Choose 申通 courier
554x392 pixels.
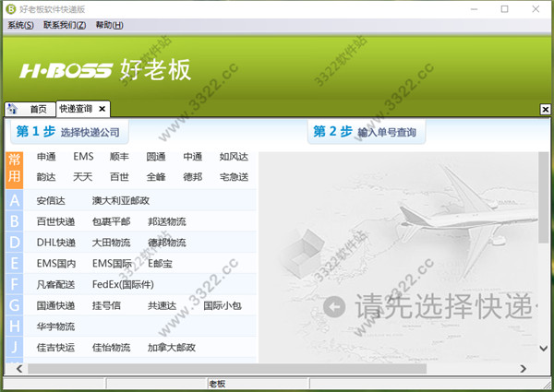point(46,156)
